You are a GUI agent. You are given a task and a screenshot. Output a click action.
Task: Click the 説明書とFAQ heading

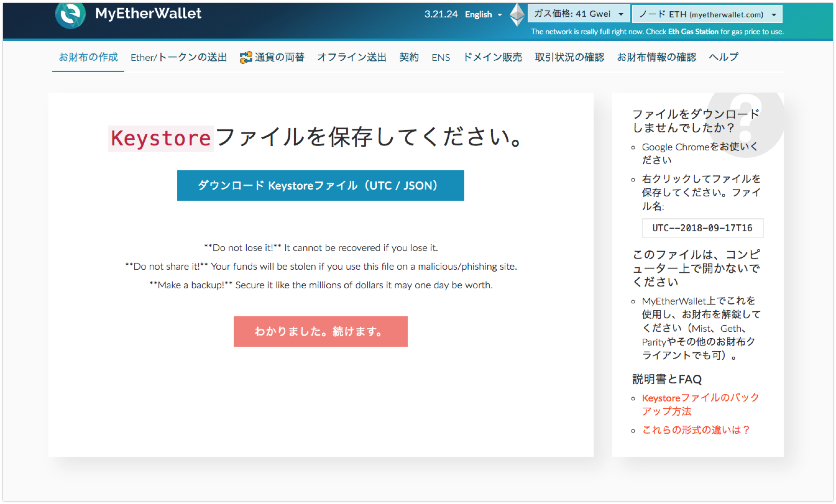[x=667, y=379]
